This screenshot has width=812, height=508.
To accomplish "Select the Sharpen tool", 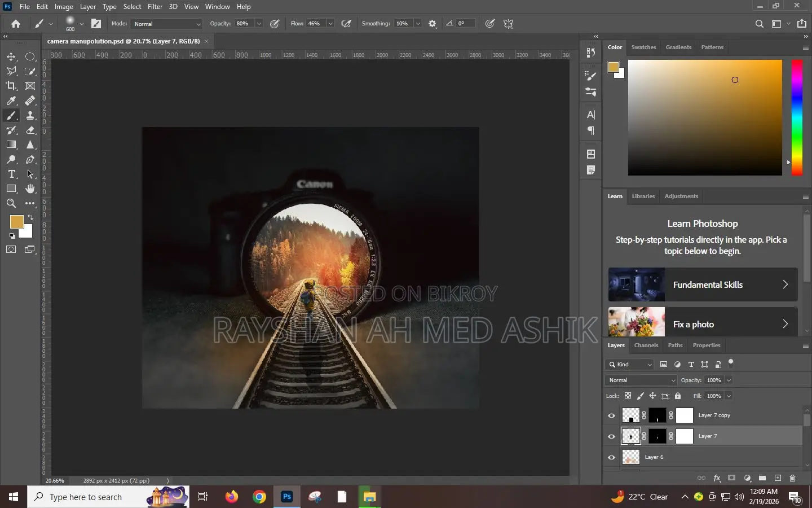I will pyautogui.click(x=30, y=144).
